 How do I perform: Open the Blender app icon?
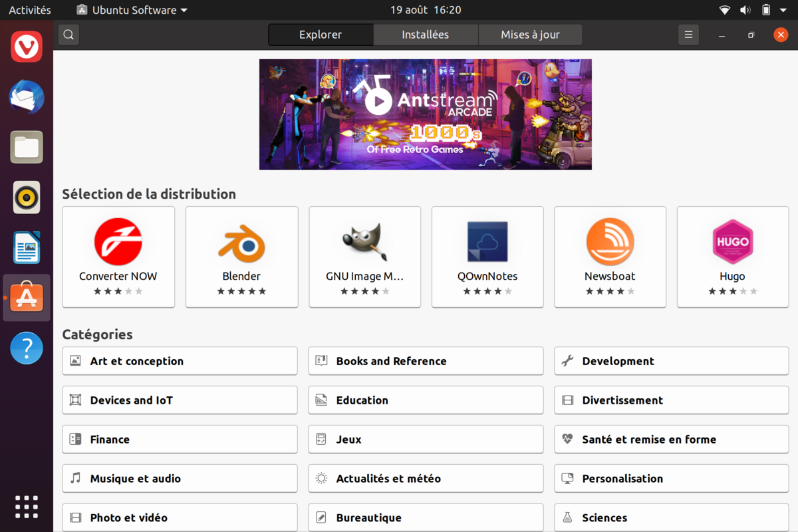coord(241,243)
